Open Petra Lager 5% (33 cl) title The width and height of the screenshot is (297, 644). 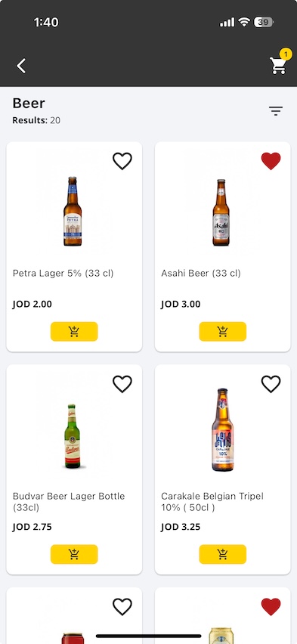point(63,273)
